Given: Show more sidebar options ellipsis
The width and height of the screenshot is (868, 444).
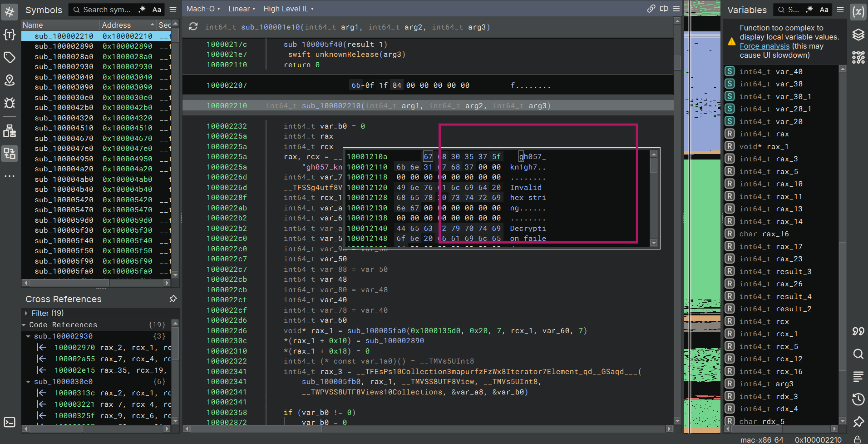Looking at the screenshot, I should click(10, 176).
